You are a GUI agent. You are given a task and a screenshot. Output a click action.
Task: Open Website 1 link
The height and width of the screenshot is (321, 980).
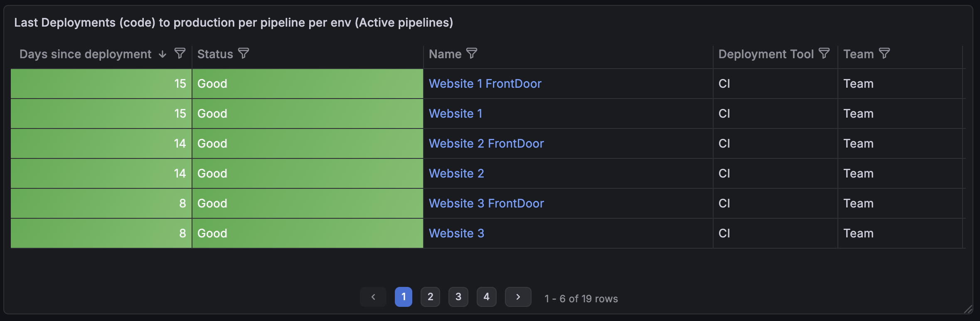click(x=456, y=114)
